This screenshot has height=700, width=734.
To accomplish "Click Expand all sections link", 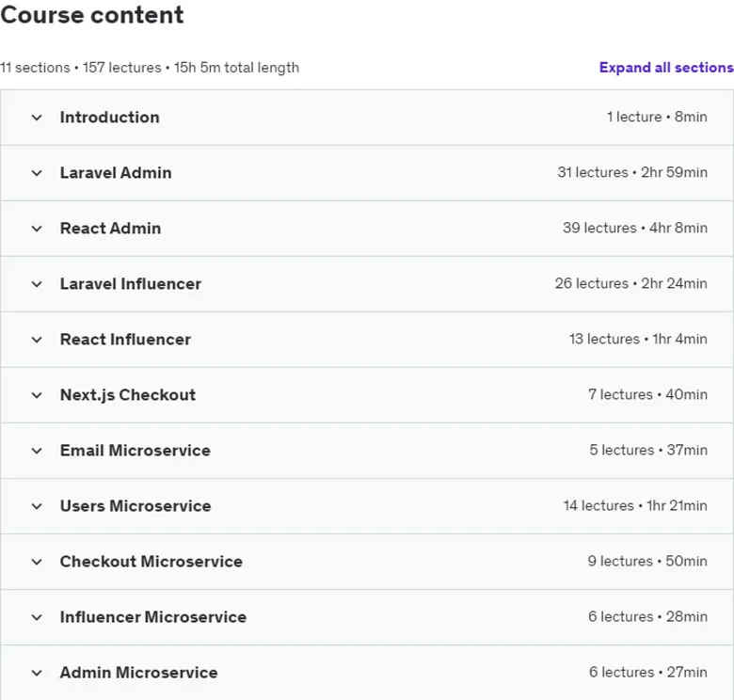I will (666, 68).
